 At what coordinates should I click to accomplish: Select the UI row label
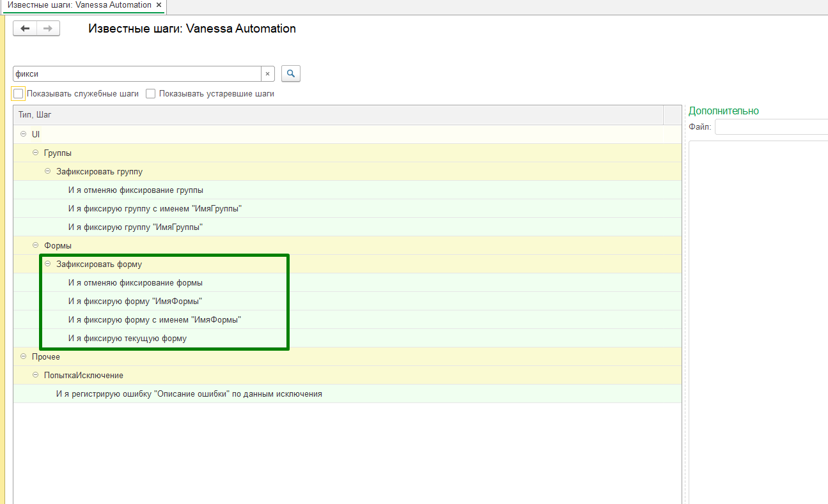[36, 134]
